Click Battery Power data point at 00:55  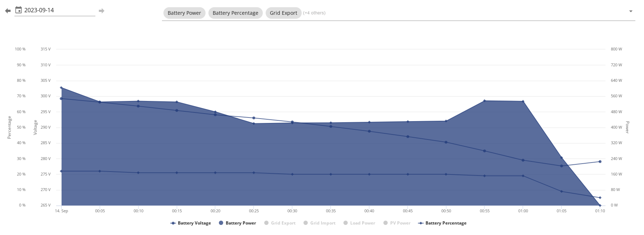click(485, 101)
